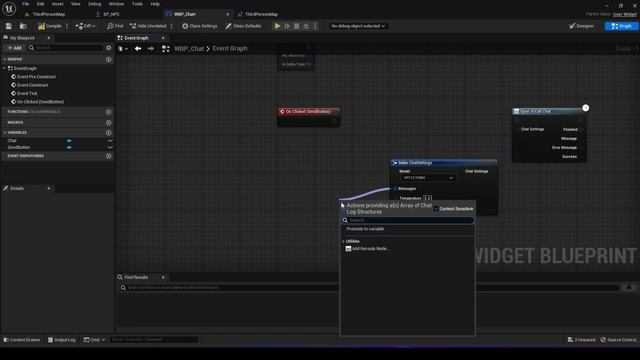Open Class Settings
The width and height of the screenshot is (640, 360).
point(199,26)
